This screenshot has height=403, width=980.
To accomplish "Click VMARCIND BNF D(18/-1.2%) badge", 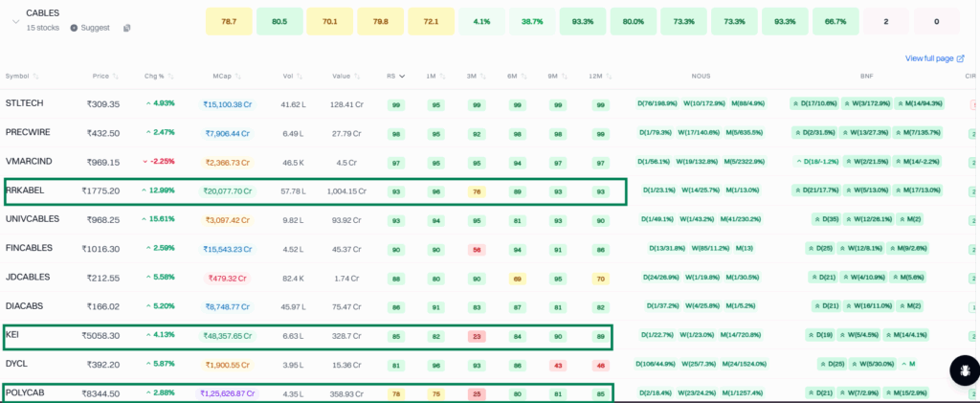I will (x=815, y=161).
